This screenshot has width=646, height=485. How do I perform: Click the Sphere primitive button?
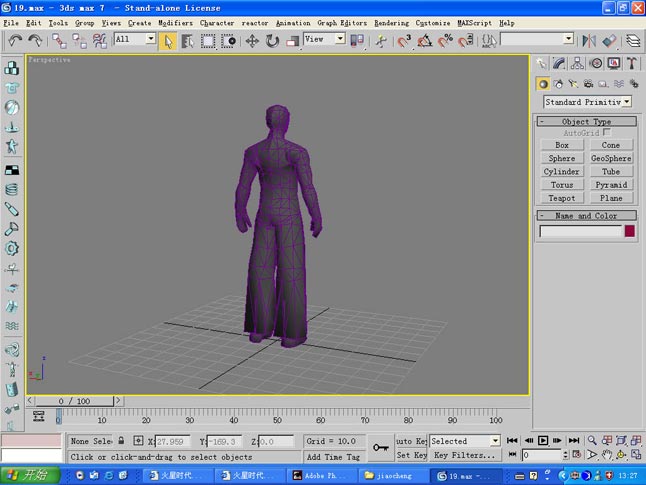pos(562,158)
